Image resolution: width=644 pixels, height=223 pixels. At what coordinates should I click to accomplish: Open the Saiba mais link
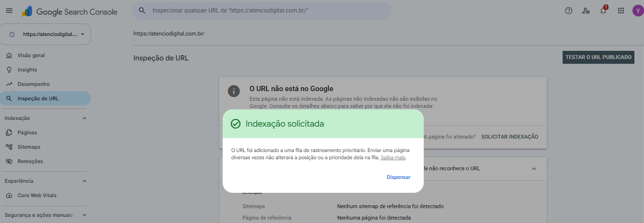tap(393, 157)
